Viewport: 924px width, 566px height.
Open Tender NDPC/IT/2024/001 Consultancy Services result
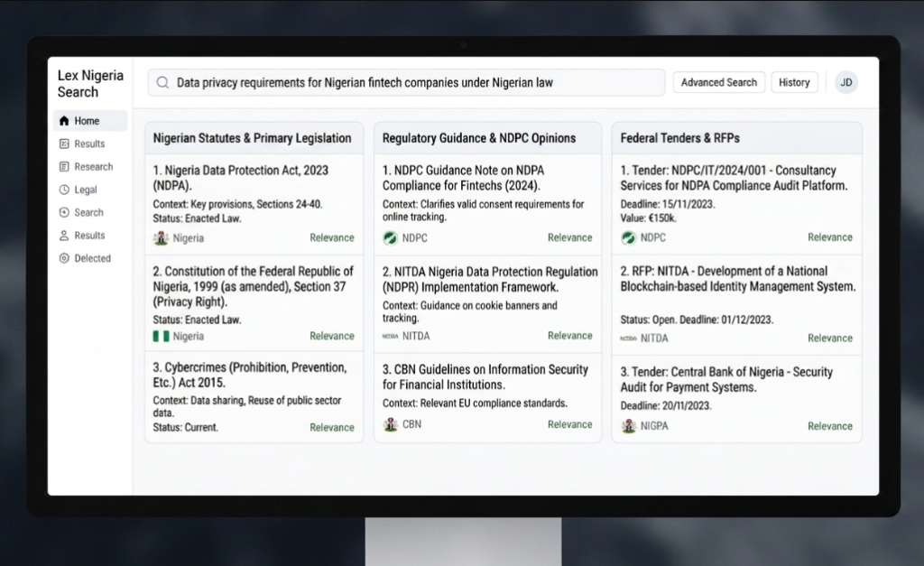point(734,178)
